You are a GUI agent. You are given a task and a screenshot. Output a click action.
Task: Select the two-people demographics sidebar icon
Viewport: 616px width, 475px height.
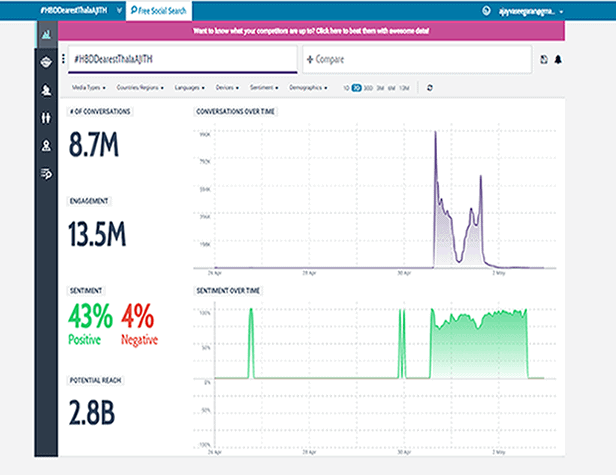point(46,118)
